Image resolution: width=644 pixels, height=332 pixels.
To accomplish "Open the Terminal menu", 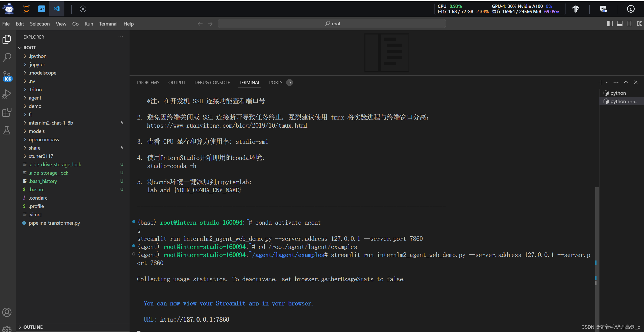I will click(x=108, y=23).
